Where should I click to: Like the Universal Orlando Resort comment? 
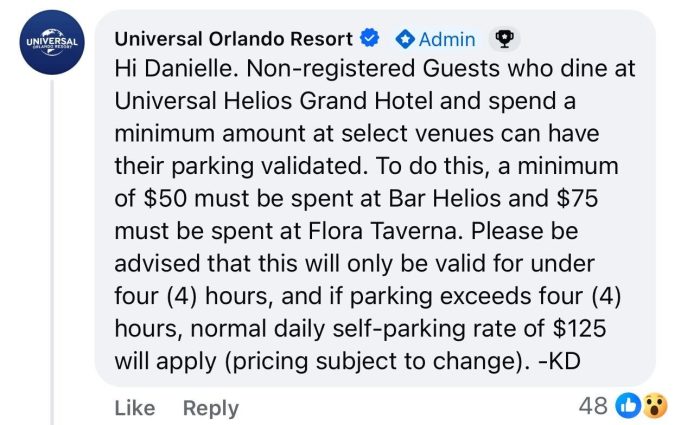click(x=135, y=407)
